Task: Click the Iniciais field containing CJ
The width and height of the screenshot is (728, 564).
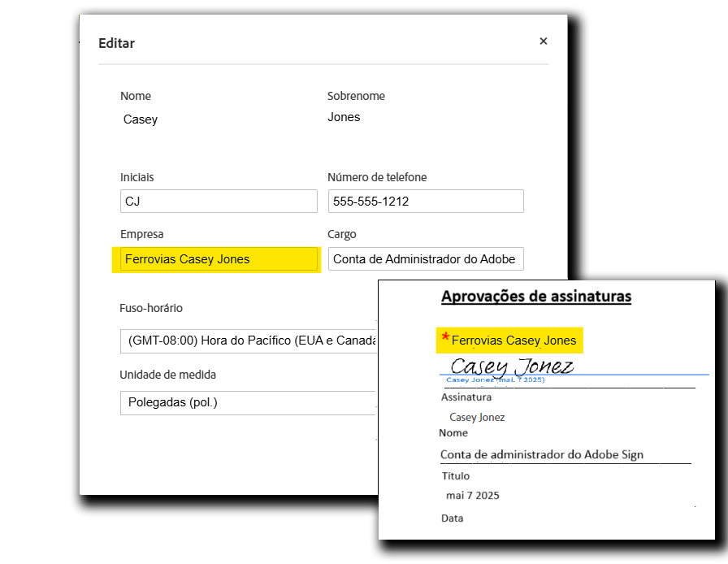Action: (219, 202)
